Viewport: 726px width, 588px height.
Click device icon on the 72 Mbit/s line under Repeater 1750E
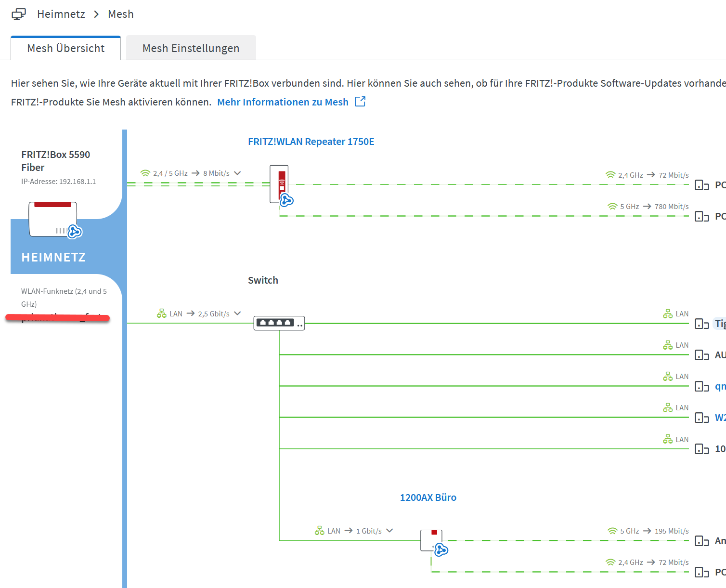(702, 185)
